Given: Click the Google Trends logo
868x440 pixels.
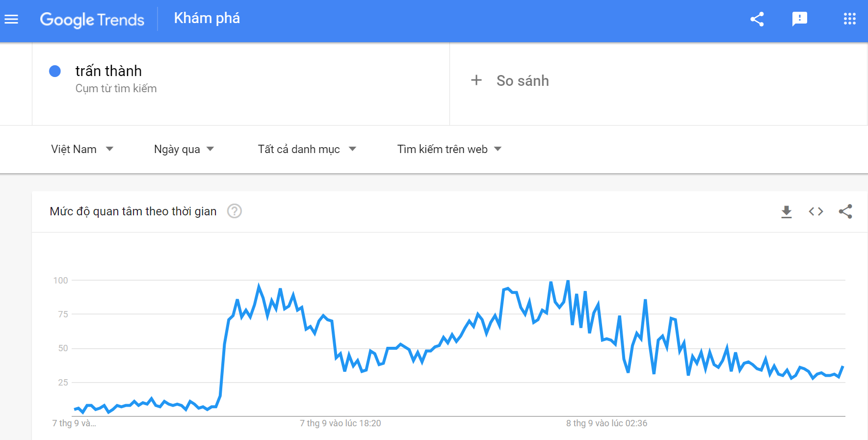Looking at the screenshot, I should 92,20.
